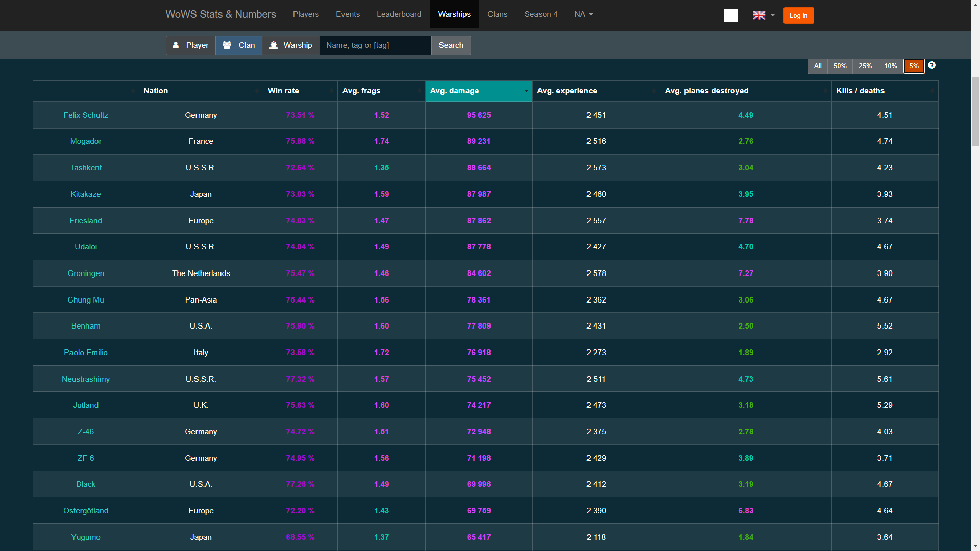This screenshot has width=980, height=551.
Task: Click the Win rate column sort arrows
Action: coord(331,91)
